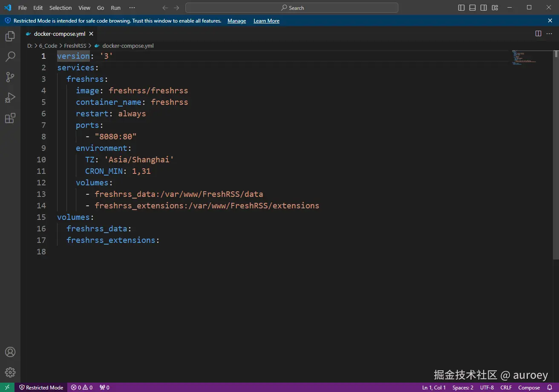
Task: Click the 'services:' text on line 2
Action: coord(78,68)
